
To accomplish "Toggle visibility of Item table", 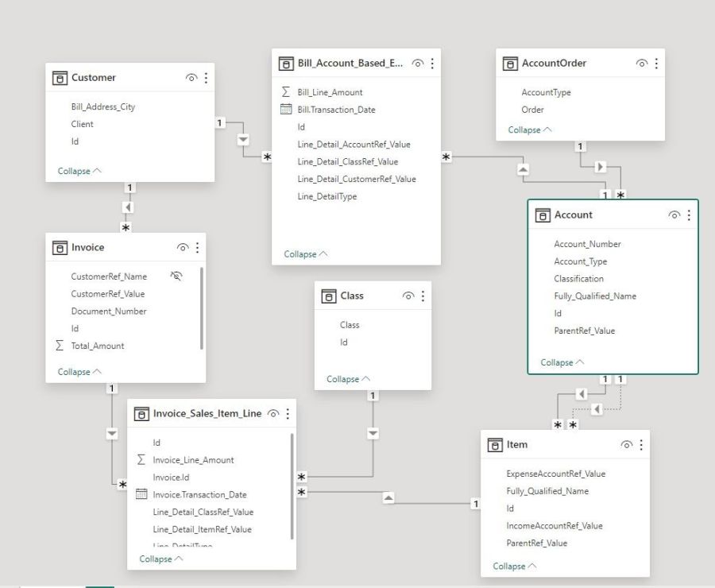I will (x=627, y=445).
